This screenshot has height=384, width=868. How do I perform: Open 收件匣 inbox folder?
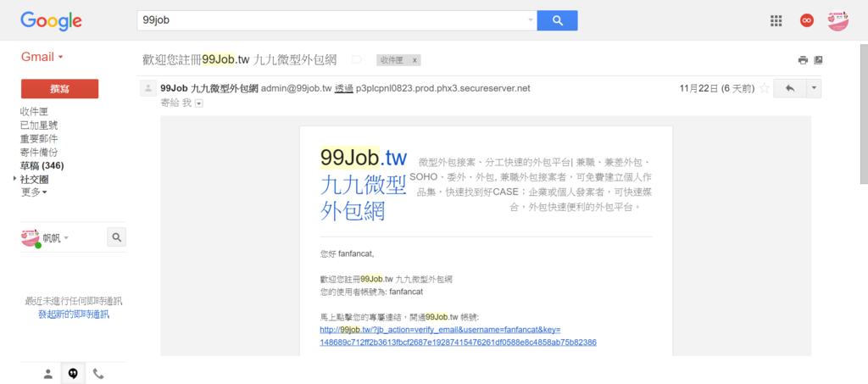click(34, 113)
